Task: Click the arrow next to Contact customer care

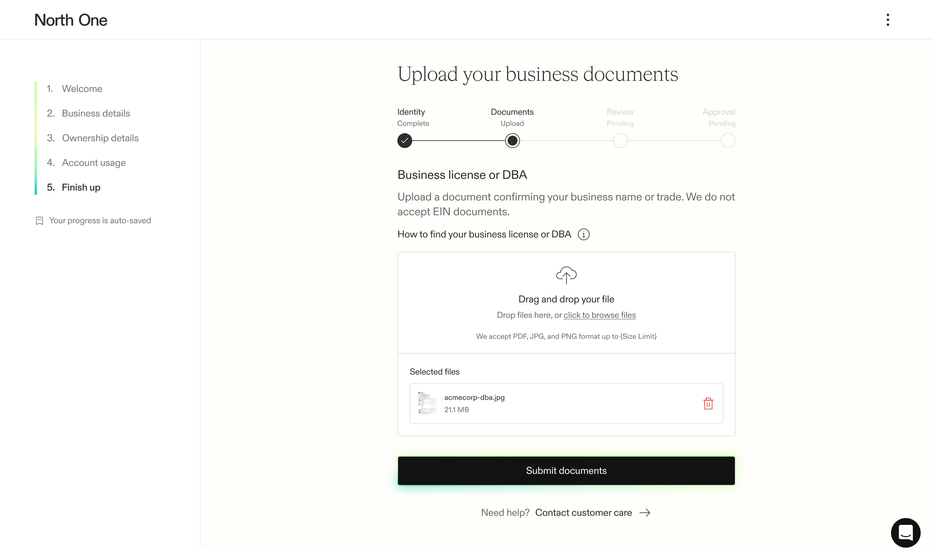Action: (645, 513)
